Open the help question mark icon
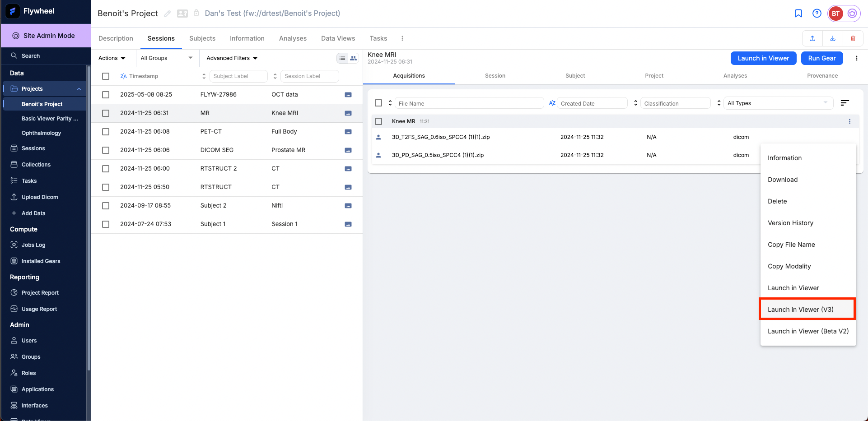The width and height of the screenshot is (868, 421). [817, 14]
